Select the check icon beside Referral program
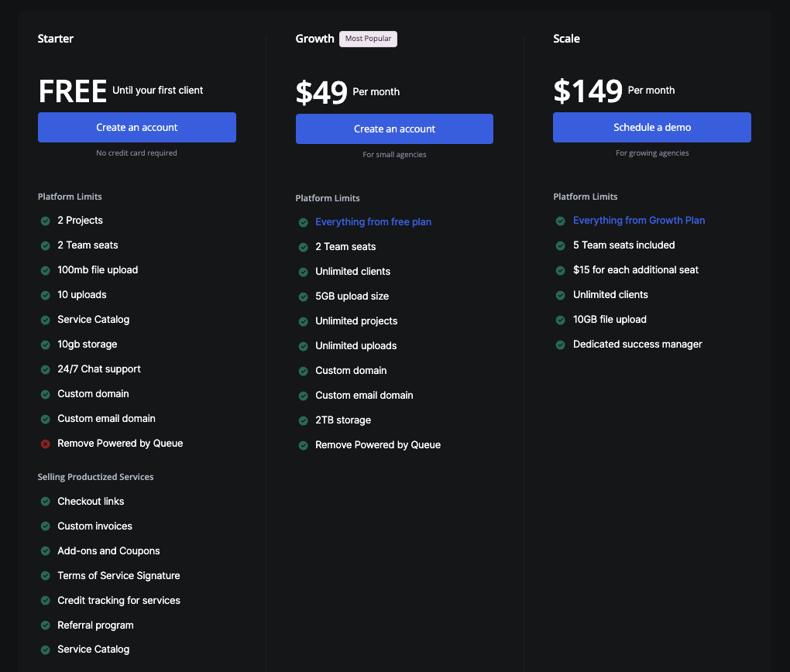 coord(46,626)
